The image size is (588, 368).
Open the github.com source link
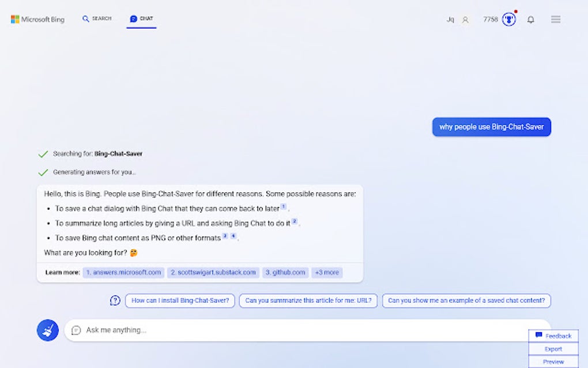pyautogui.click(x=285, y=272)
